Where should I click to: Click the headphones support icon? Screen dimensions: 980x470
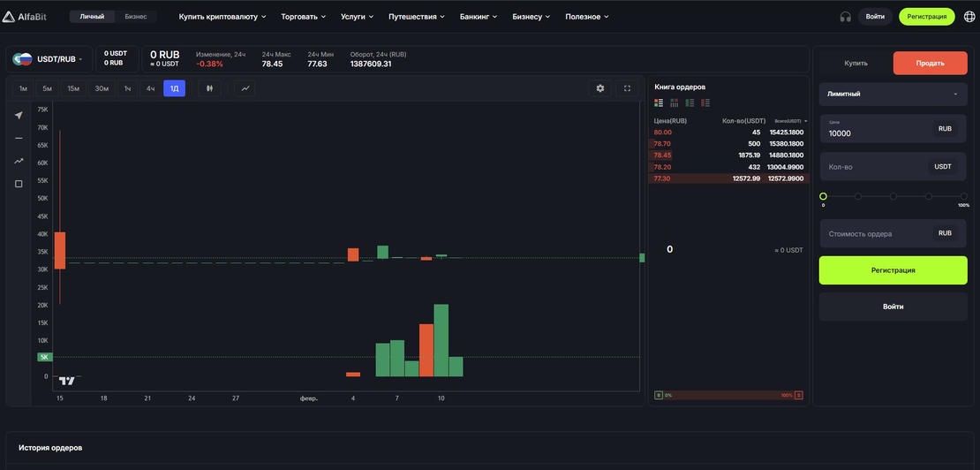click(x=845, y=17)
